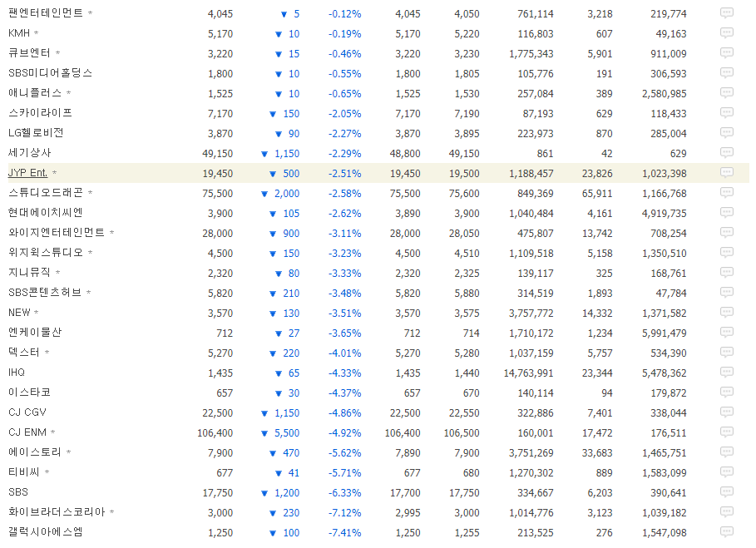Open the KMH stock page
Viewport: 756px width, 548px height.
(19, 32)
